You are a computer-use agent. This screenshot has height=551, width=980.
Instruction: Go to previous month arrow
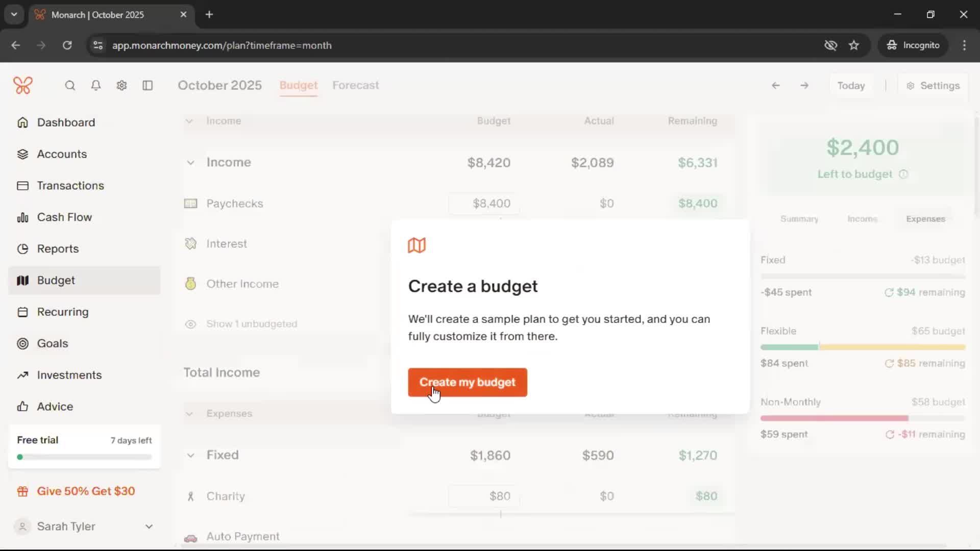click(x=775, y=86)
